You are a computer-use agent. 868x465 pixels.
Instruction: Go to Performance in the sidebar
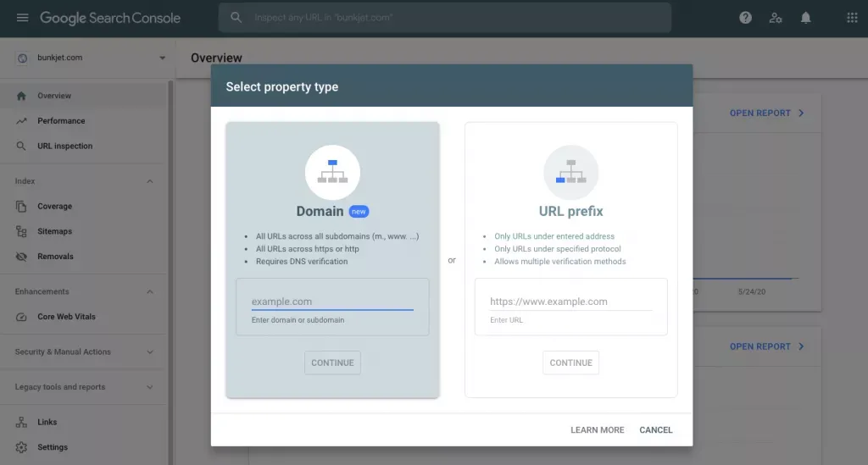pyautogui.click(x=61, y=120)
